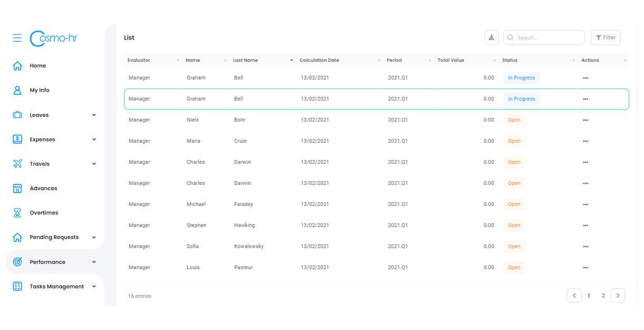Click into the Search field
Image resolution: width=644 pixels, height=330 pixels.
(548, 38)
